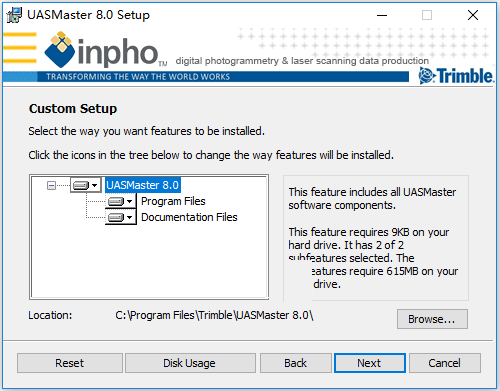The height and width of the screenshot is (391, 500).
Task: Select the Program Files tree item
Action: point(173,201)
